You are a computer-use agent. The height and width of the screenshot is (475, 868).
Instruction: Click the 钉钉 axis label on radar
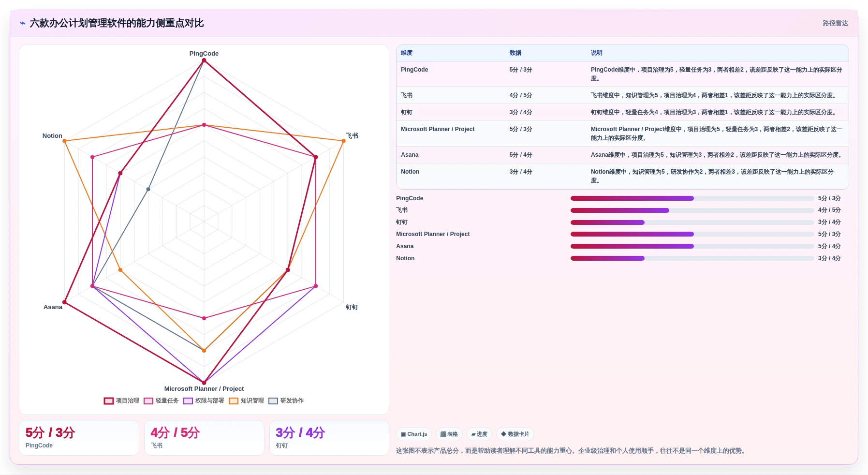click(352, 307)
